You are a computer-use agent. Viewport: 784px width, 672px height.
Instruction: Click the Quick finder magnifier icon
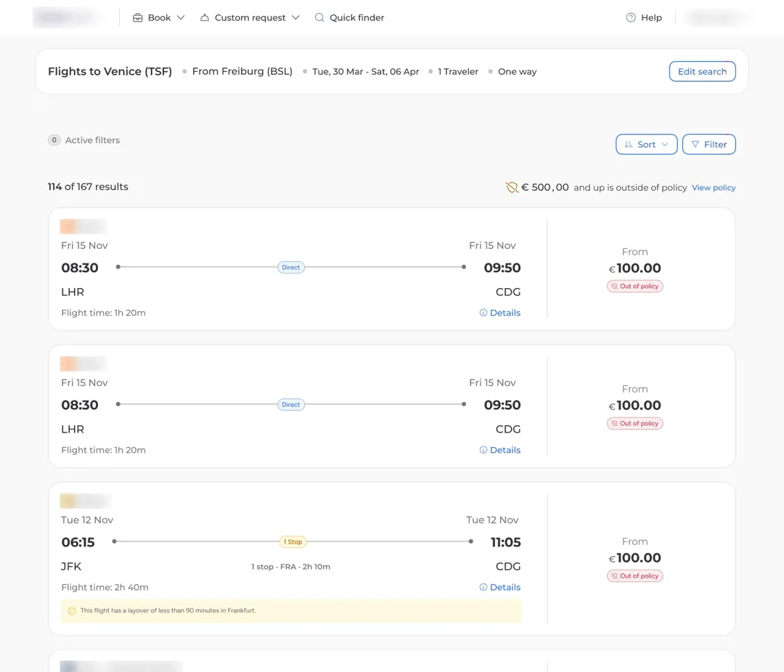click(319, 17)
